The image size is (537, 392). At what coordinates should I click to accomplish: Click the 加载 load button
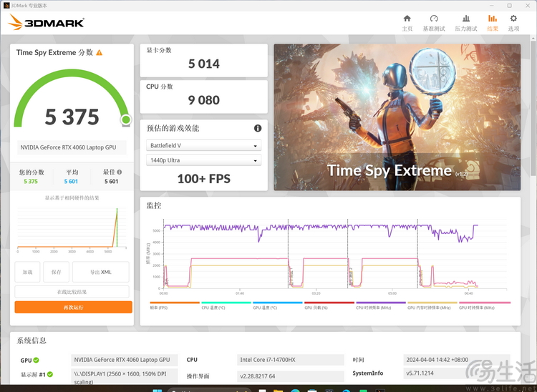(27, 272)
